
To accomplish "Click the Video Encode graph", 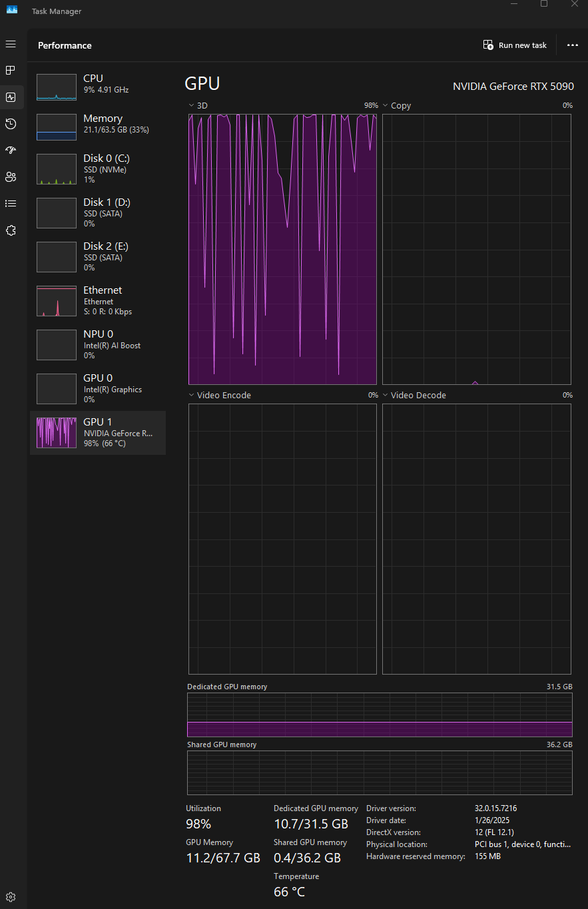I will point(282,539).
